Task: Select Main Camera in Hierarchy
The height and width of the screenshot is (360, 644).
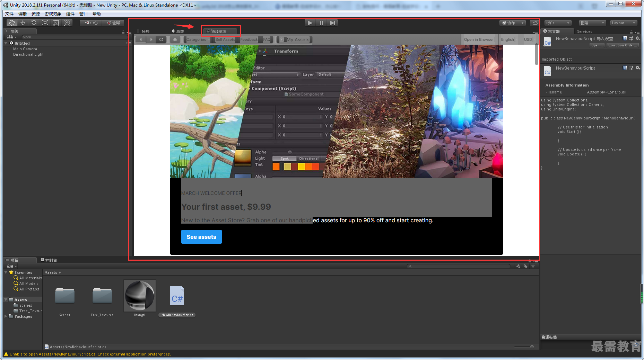Action: (x=25, y=49)
